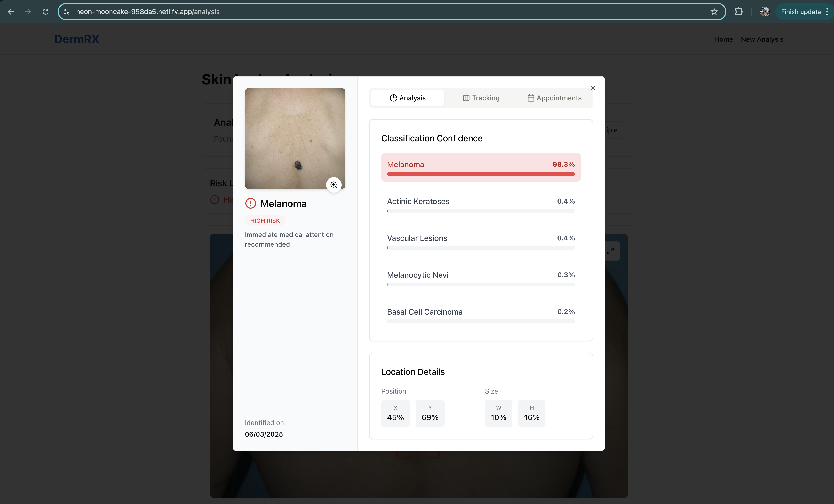Viewport: 834px width, 504px height.
Task: Click the site information icon in address bar
Action: click(x=67, y=12)
